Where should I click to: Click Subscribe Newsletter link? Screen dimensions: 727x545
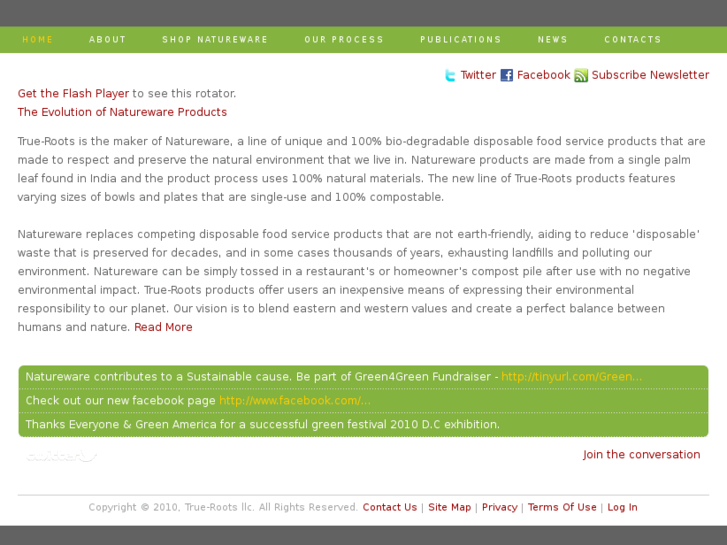tap(650, 75)
